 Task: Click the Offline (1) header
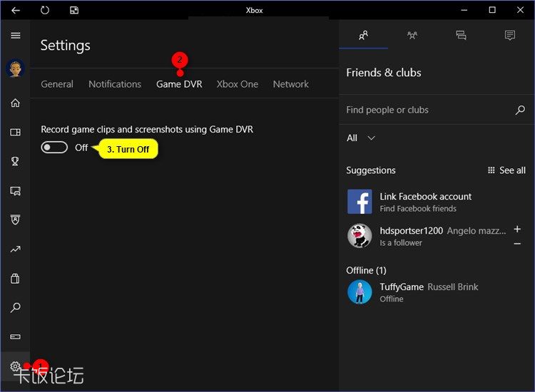pos(366,270)
